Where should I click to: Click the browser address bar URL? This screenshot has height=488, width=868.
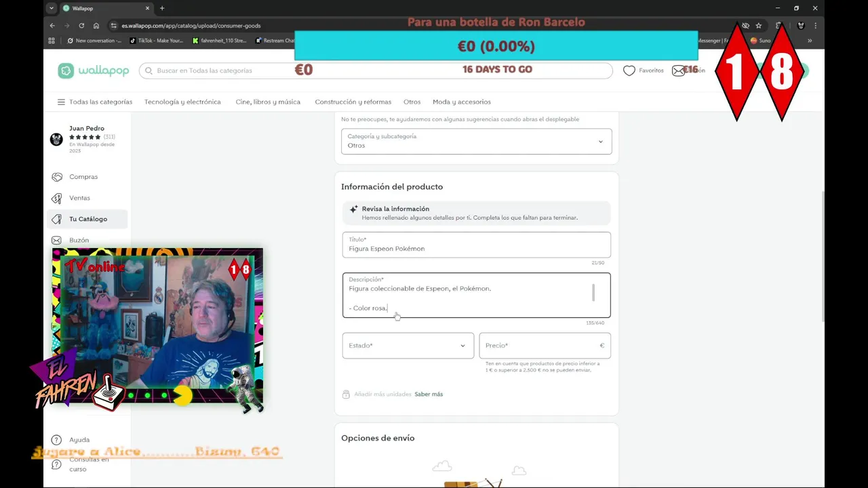point(191,26)
